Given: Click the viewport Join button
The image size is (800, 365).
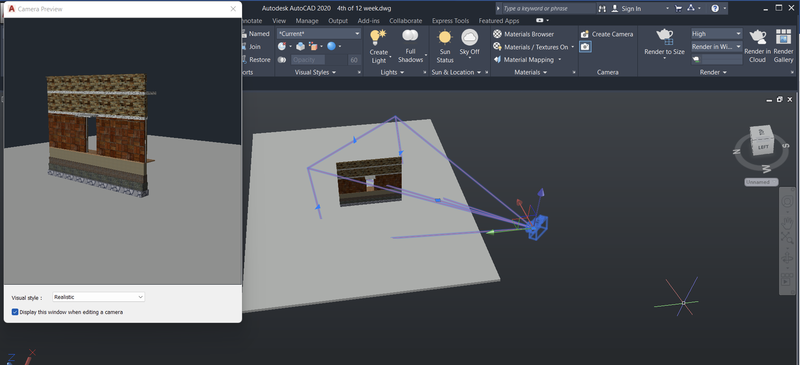Looking at the screenshot, I should 252,46.
